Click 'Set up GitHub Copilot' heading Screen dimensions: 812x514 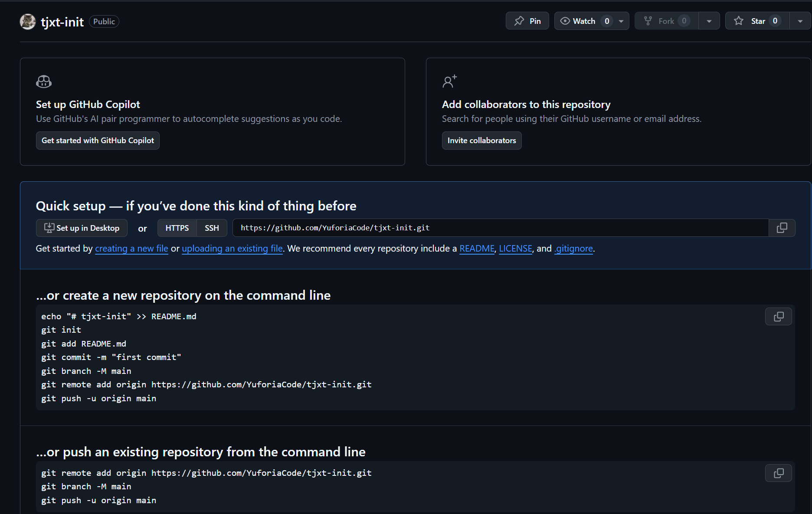88,105
